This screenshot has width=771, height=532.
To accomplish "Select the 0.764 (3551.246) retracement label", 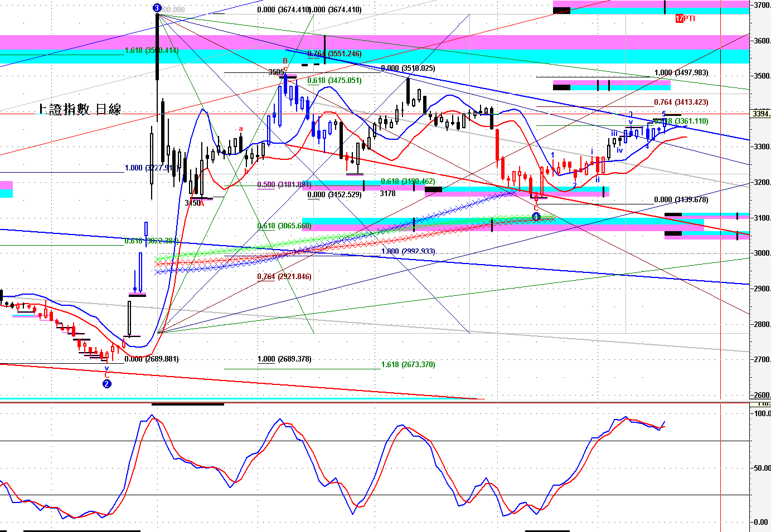I will click(x=334, y=53).
